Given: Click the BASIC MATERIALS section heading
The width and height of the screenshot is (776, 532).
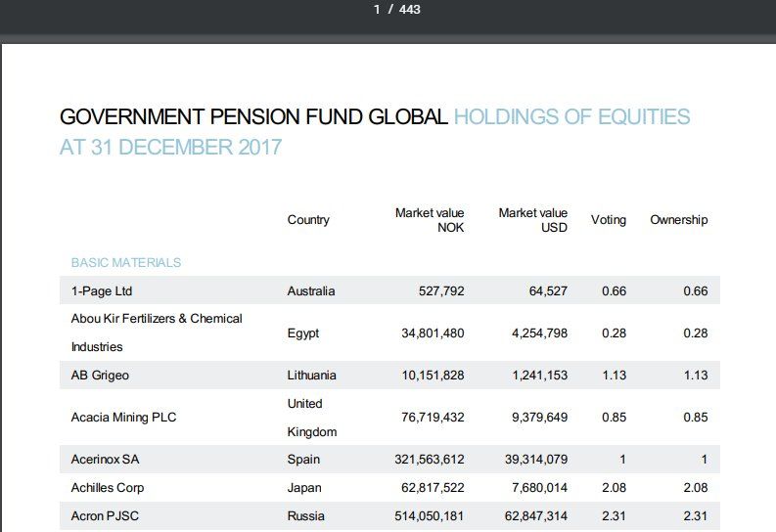Looking at the screenshot, I should click(x=126, y=263).
